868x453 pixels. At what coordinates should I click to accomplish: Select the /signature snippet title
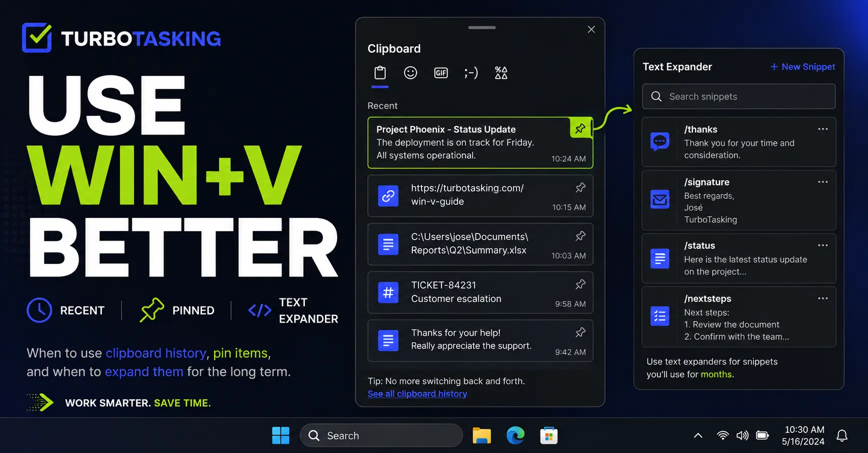(706, 182)
